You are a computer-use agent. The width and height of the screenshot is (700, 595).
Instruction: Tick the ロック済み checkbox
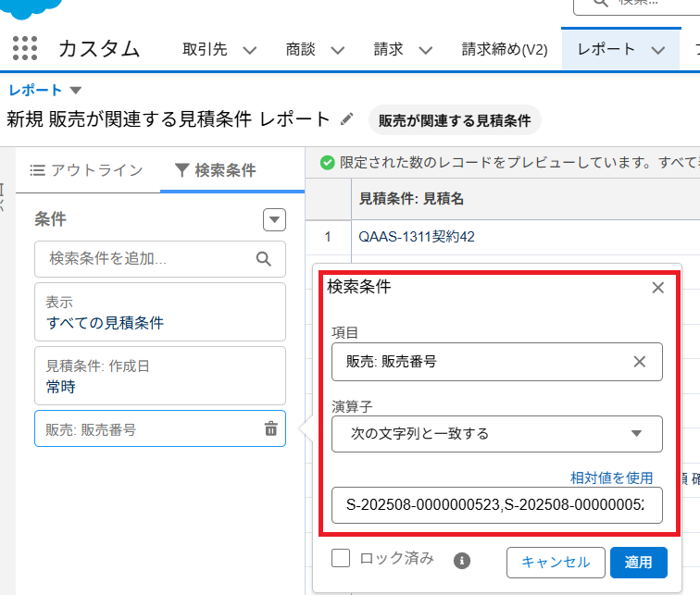pos(341,558)
